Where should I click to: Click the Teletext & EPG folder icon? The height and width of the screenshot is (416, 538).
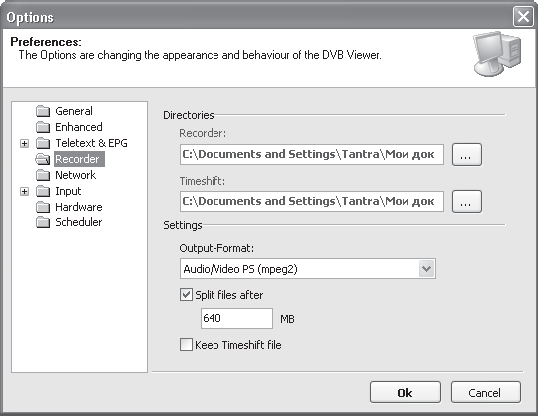pos(43,143)
